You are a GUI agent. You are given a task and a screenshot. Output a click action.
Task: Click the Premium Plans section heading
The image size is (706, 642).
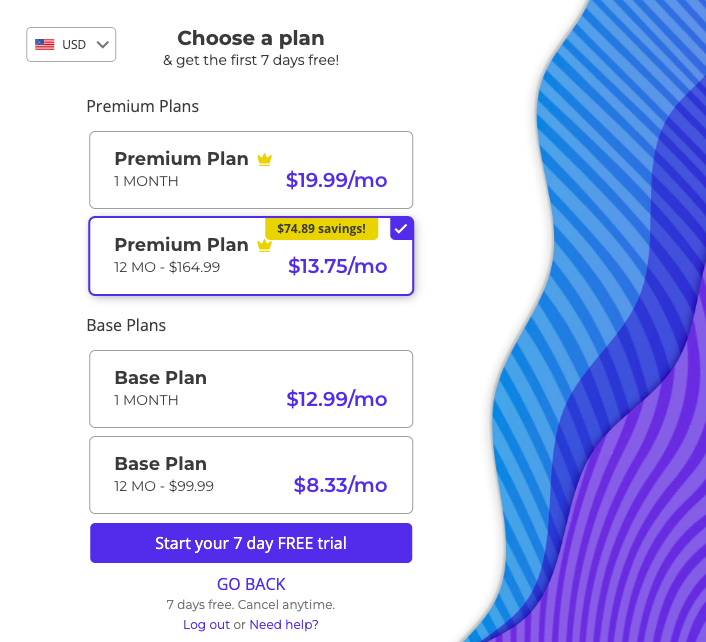coord(143,106)
